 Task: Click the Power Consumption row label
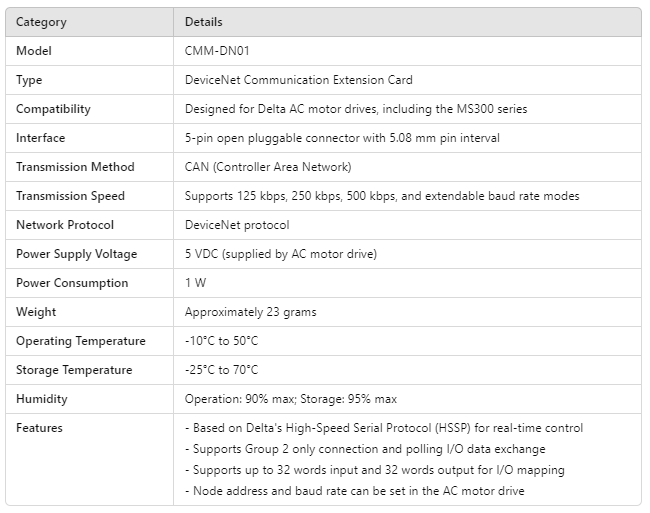(72, 283)
